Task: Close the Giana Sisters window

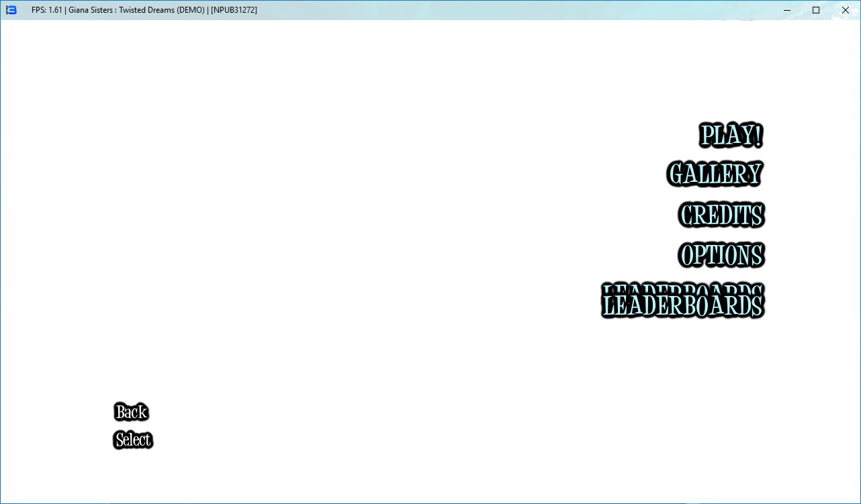Action: pyautogui.click(x=846, y=10)
